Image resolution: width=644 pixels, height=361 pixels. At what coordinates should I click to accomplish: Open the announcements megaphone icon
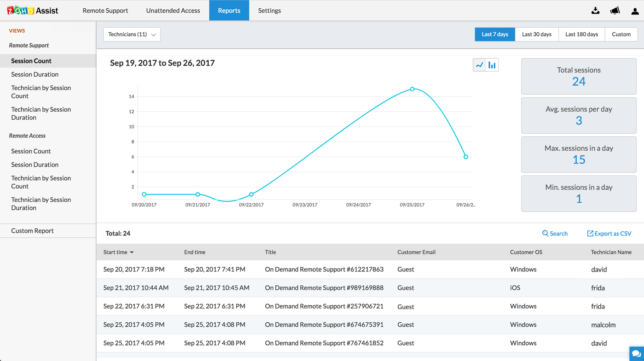point(615,11)
